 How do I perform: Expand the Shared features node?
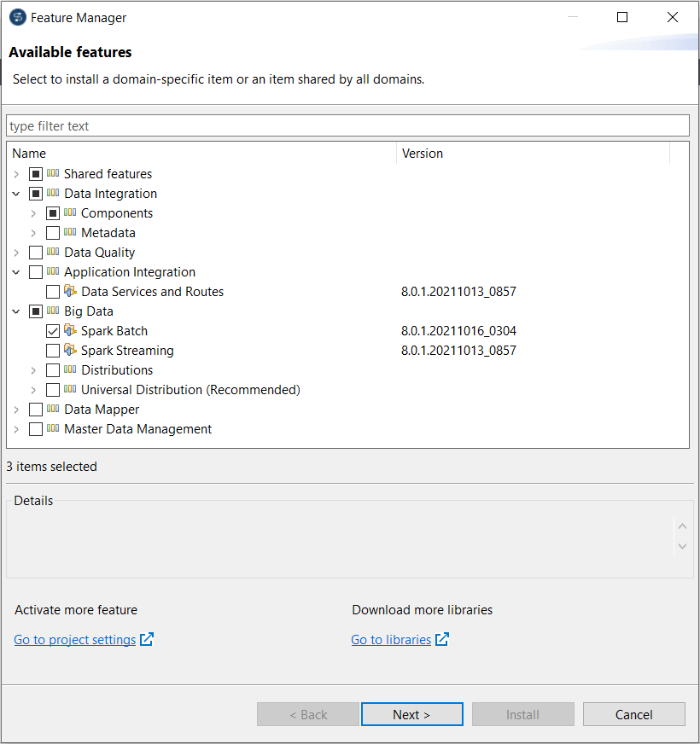tap(16, 174)
